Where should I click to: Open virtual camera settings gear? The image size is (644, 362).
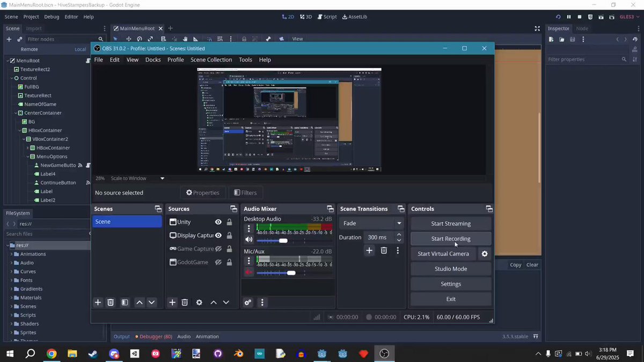pos(485,254)
